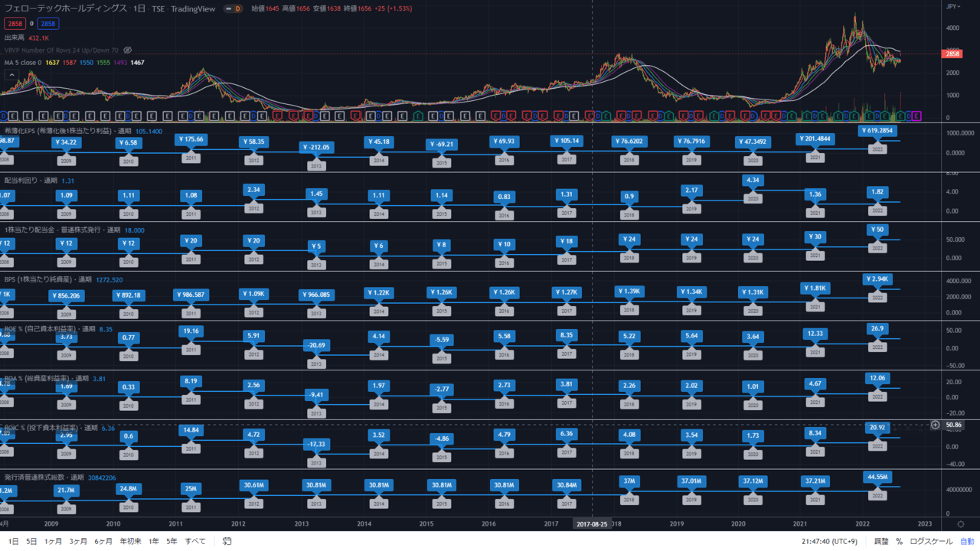Screen dimensions: 980x551
Task: Click the 2017-08-25 date label
Action: coord(592,524)
